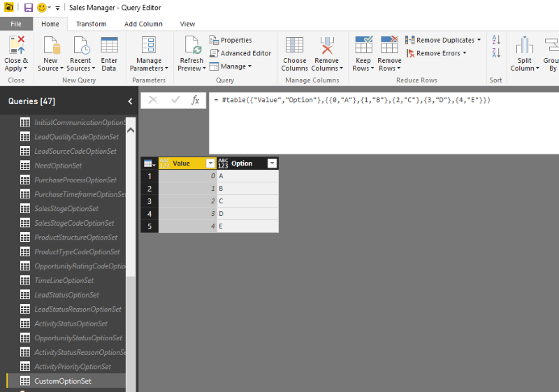Select the SalesStageOptionSet query

[x=66, y=209]
